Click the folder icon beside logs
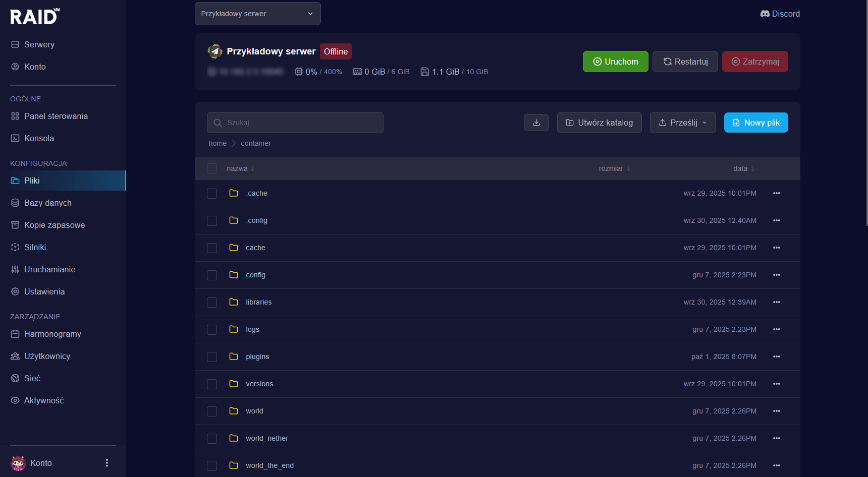Image resolution: width=868 pixels, height=477 pixels. point(234,329)
